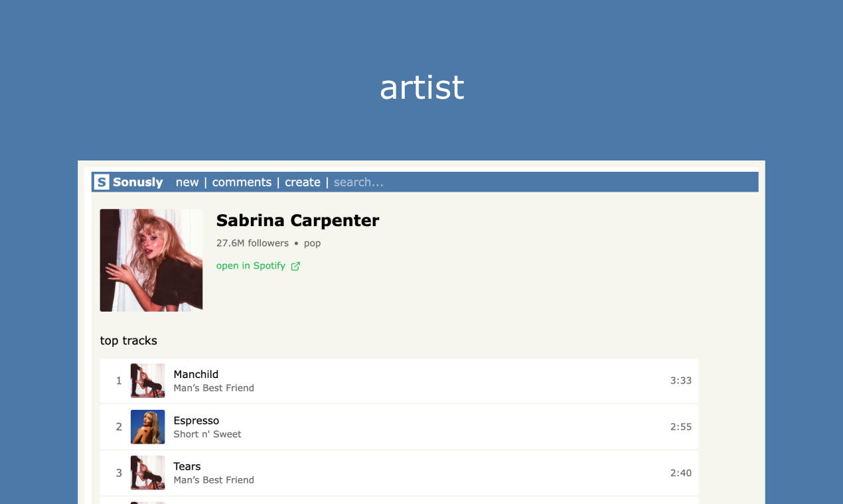Click the Espresso album cover thumbnail

[147, 426]
